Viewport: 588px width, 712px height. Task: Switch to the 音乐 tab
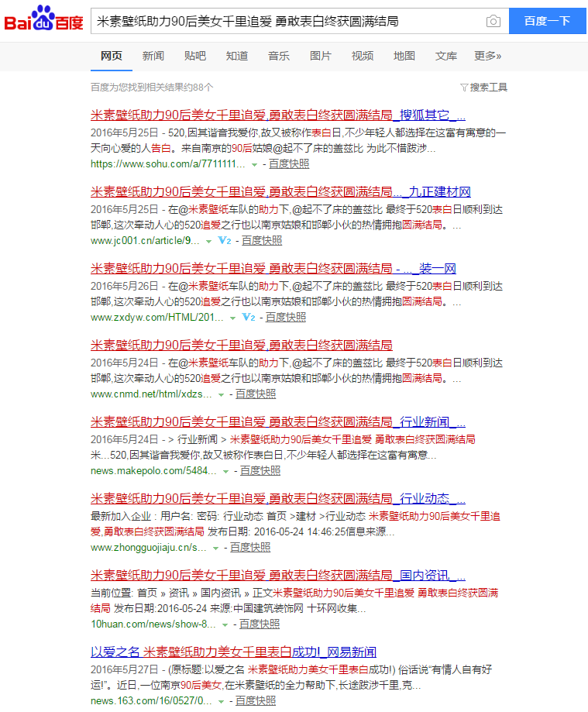point(279,56)
